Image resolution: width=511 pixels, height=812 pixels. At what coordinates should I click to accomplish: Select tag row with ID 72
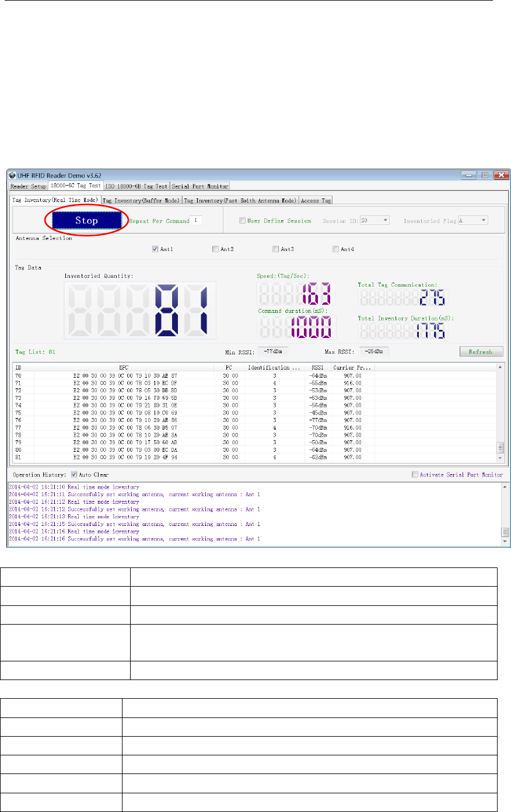click(x=254, y=391)
